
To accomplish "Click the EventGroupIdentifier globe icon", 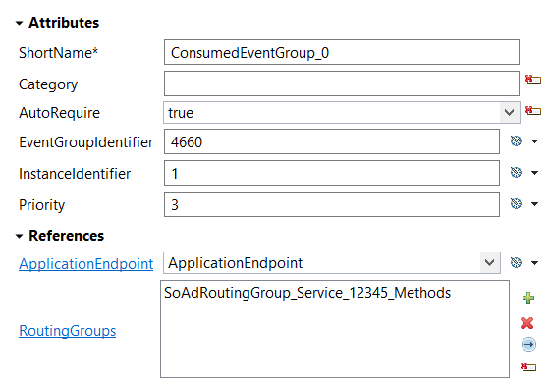I will pyautogui.click(x=516, y=141).
